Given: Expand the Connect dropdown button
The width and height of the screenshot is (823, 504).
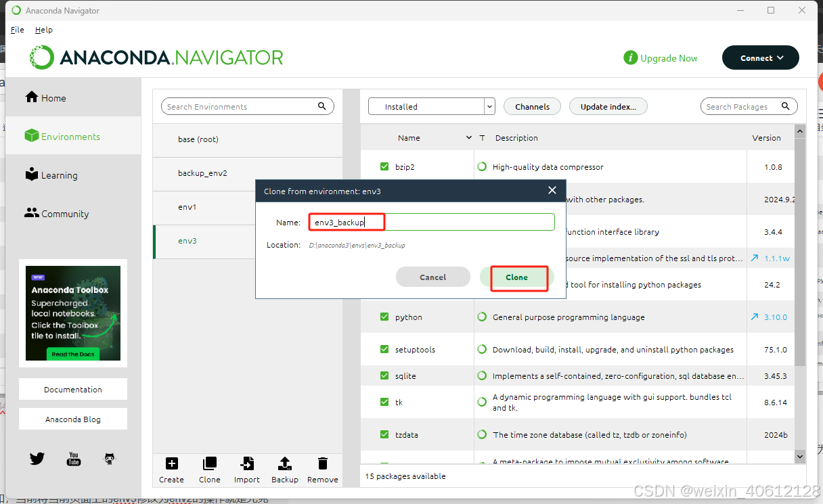Looking at the screenshot, I should [x=761, y=58].
